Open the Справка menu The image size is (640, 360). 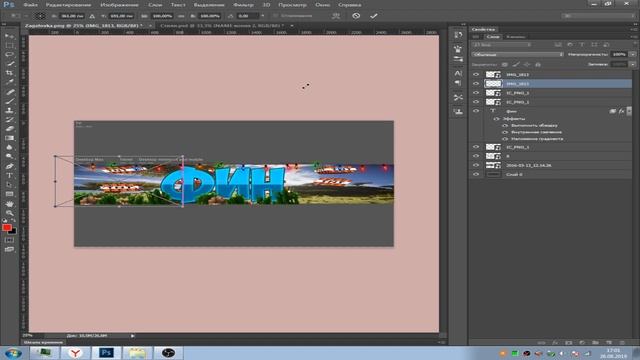(350, 5)
